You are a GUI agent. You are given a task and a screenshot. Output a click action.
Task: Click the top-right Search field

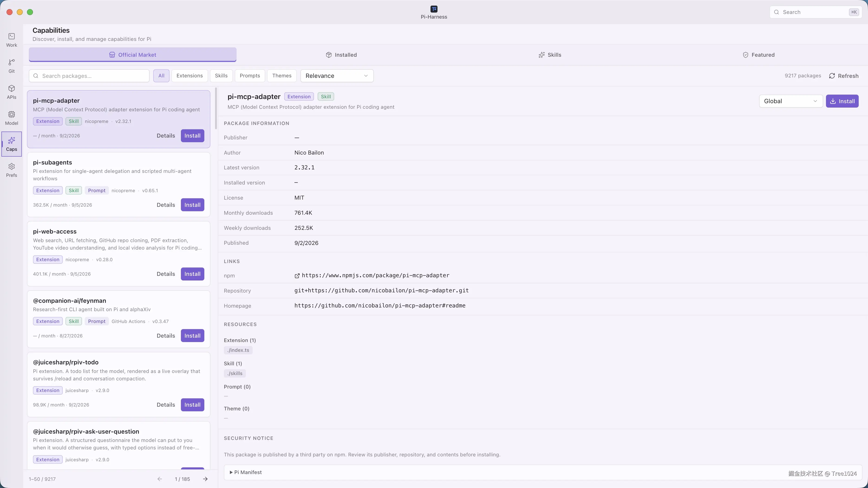(816, 12)
